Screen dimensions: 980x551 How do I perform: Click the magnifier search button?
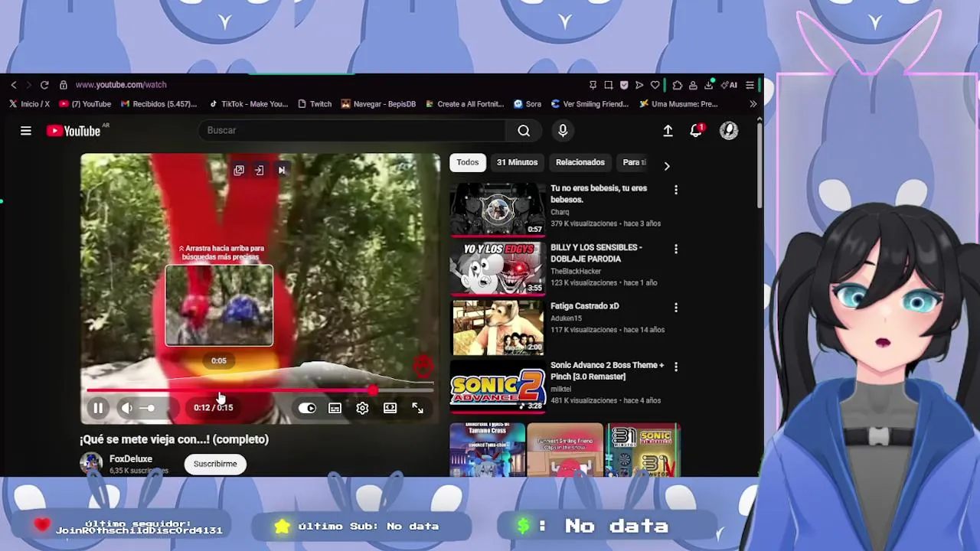pos(524,131)
